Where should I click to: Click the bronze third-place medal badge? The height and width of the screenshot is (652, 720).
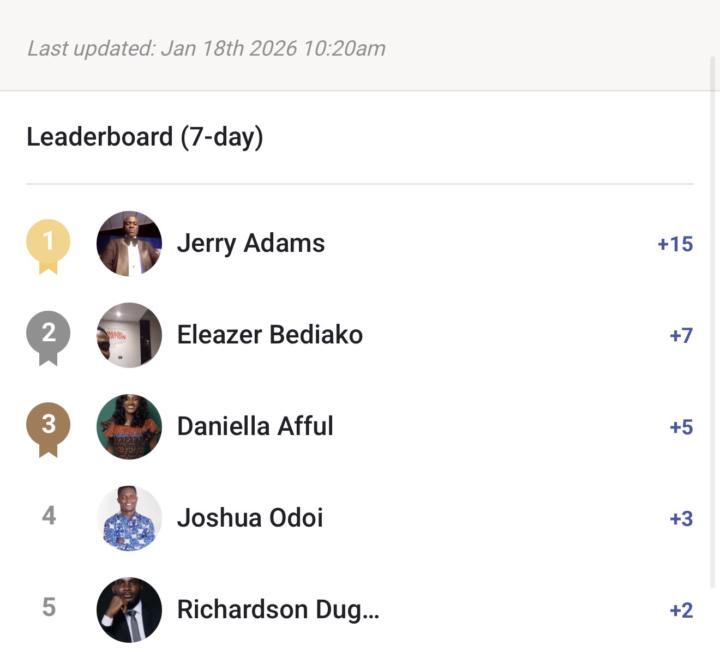48,426
